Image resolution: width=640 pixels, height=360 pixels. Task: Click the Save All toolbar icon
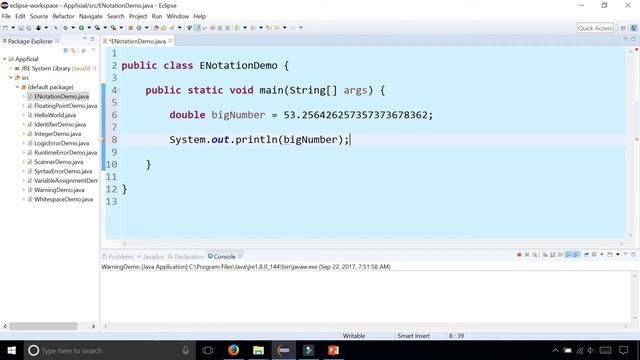pos(29,28)
